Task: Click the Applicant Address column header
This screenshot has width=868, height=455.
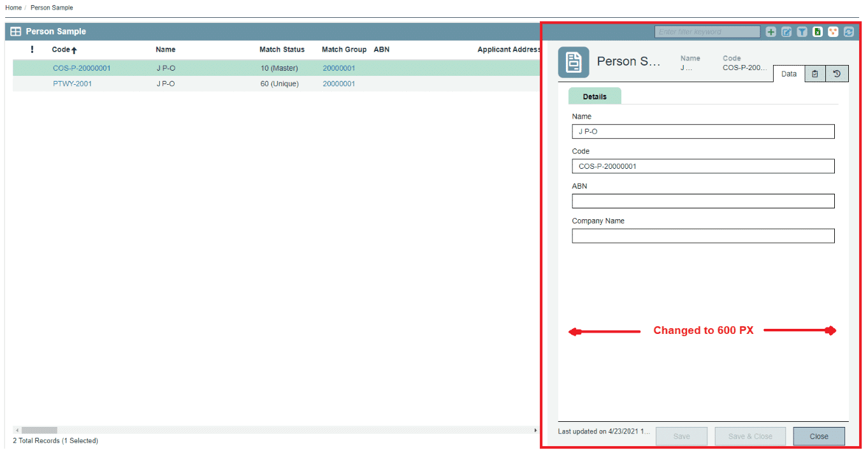Action: (x=509, y=49)
